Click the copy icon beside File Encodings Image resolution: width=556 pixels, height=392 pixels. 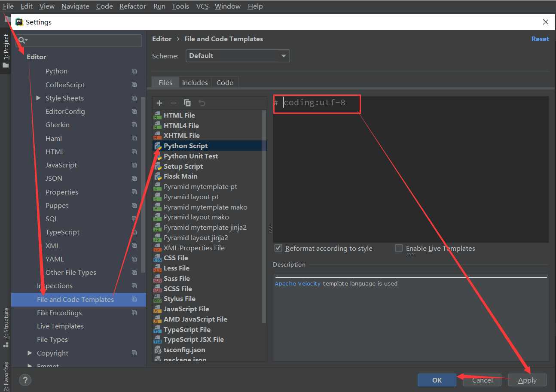pyautogui.click(x=134, y=313)
